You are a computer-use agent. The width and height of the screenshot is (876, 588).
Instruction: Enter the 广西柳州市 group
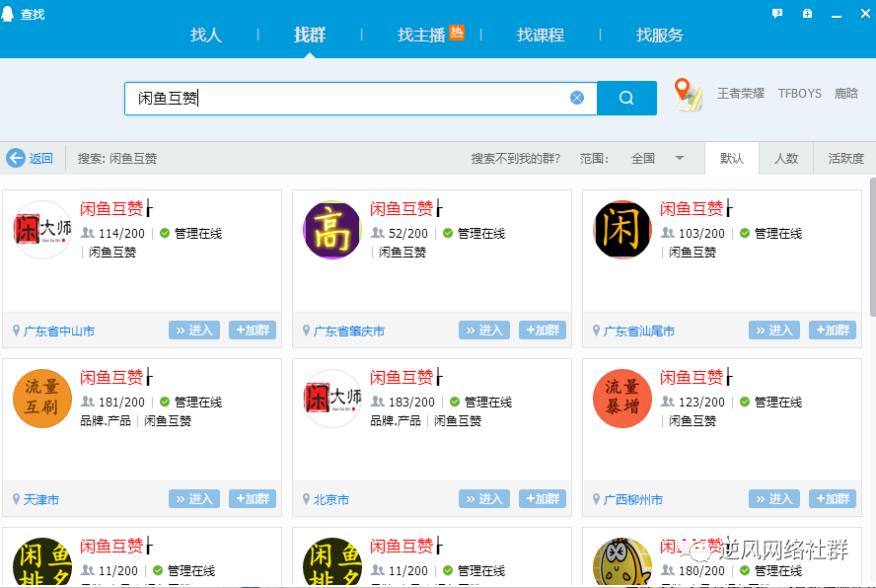tap(774, 498)
